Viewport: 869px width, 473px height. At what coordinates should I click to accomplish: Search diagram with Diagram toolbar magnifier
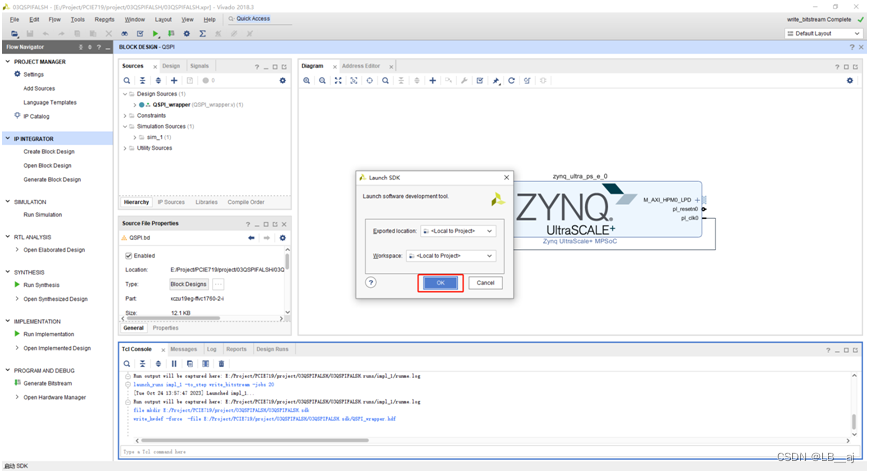coord(385,80)
